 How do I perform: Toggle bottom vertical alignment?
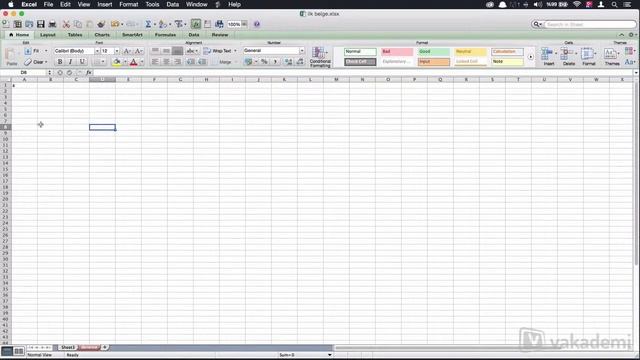[x=177, y=51]
